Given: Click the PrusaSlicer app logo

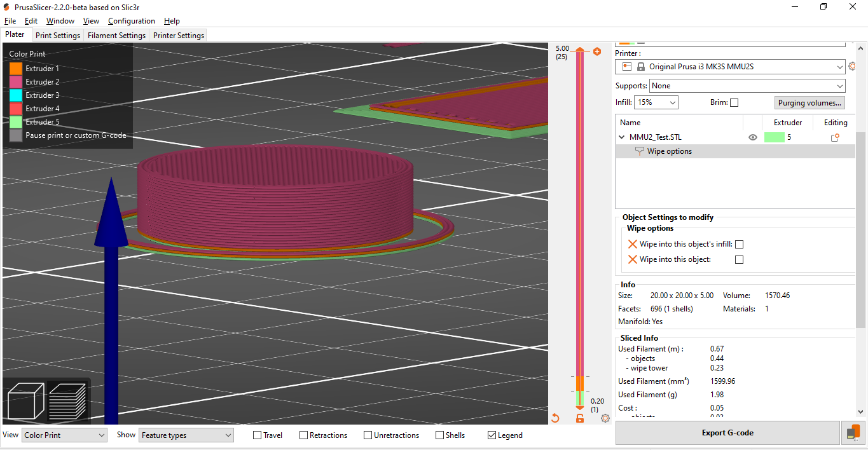Looking at the screenshot, I should [x=6, y=6].
